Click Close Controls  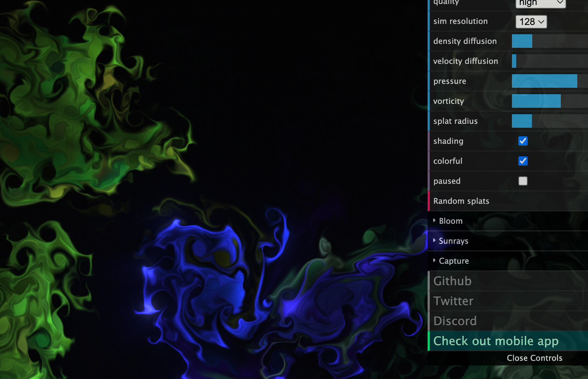tap(508, 358)
